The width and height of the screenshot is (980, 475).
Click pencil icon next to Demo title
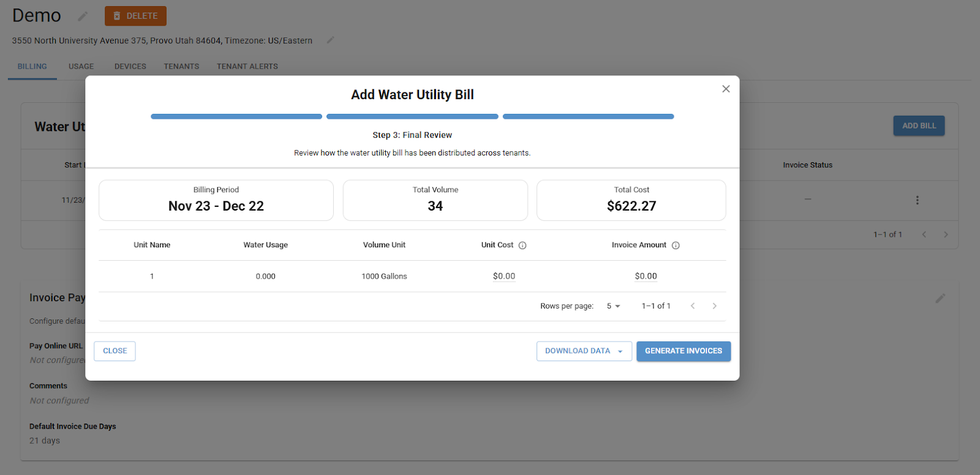point(83,16)
